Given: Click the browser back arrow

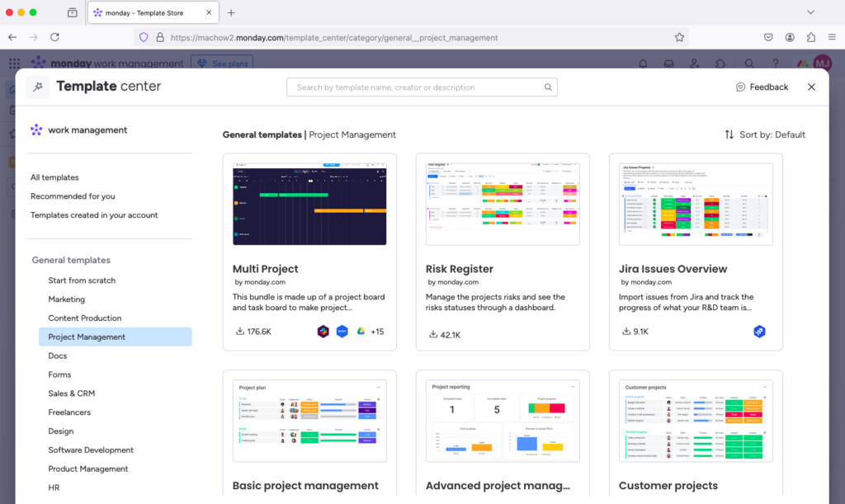Looking at the screenshot, I should [x=12, y=37].
